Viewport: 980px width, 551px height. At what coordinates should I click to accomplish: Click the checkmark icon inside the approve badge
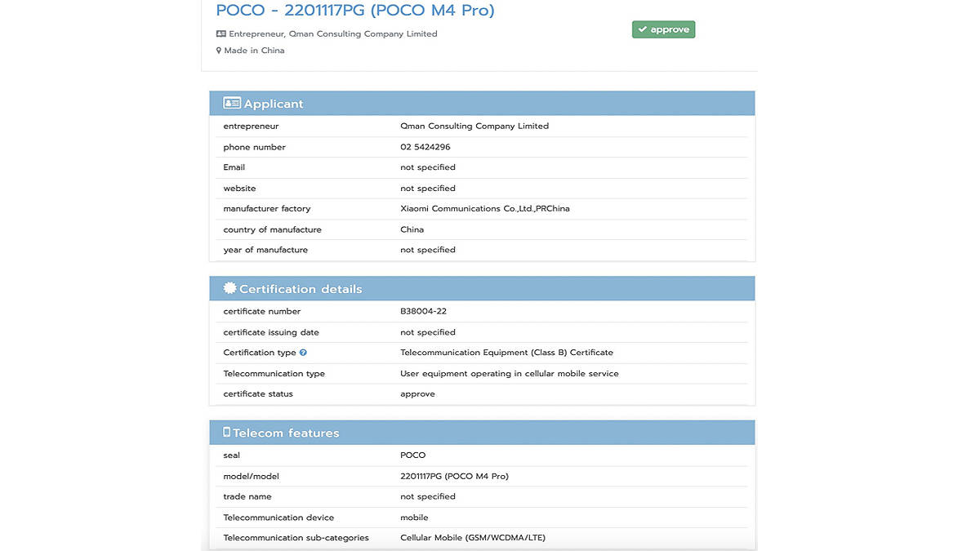pyautogui.click(x=644, y=29)
